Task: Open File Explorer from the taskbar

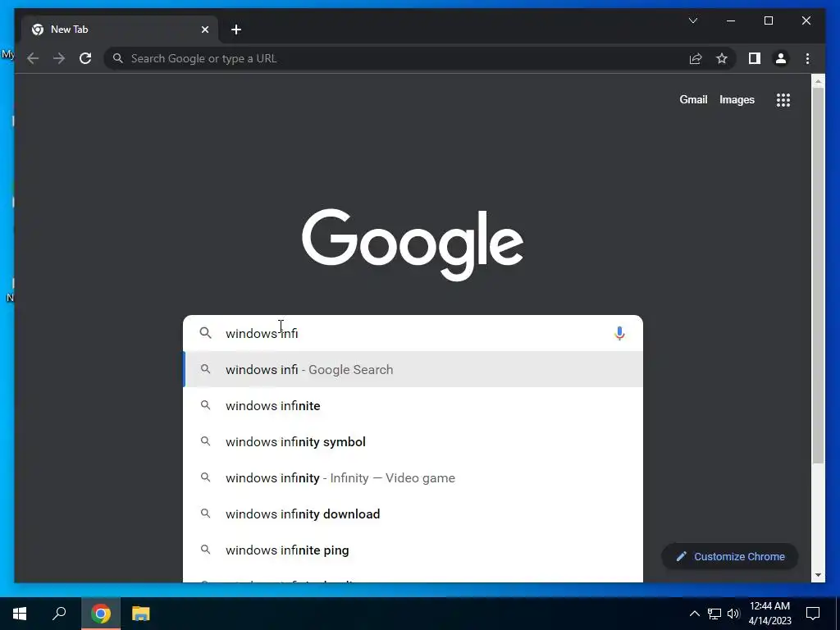Action: [141, 614]
